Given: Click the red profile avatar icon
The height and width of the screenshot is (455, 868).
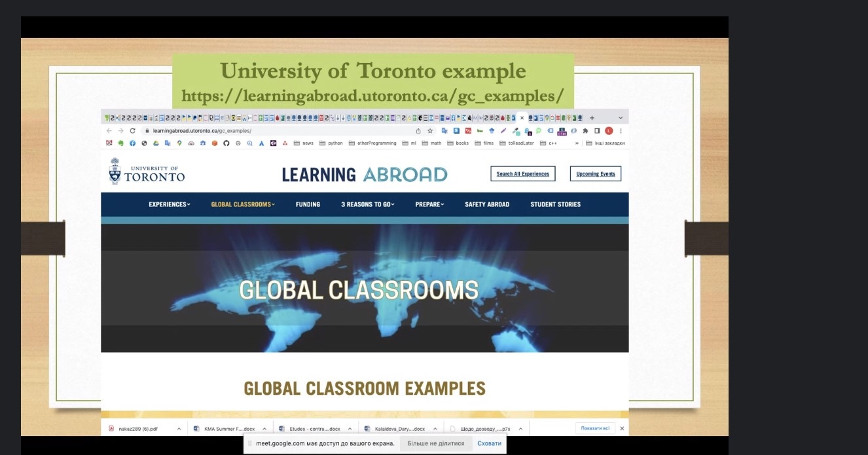Looking at the screenshot, I should [x=609, y=131].
